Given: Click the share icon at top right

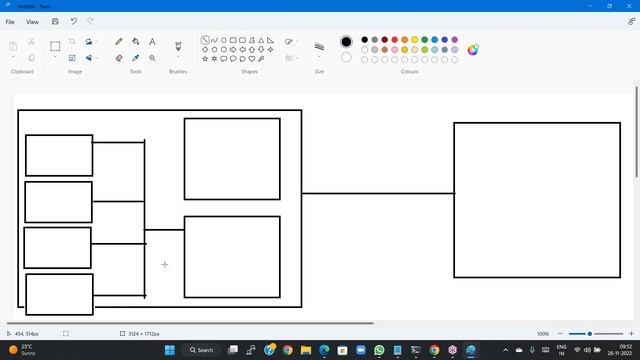Looking at the screenshot, I should pyautogui.click(x=631, y=22).
